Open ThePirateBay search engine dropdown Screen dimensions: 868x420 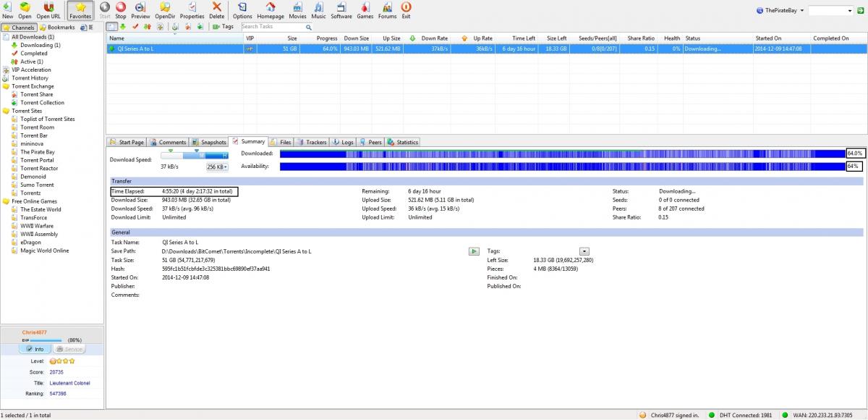tap(780, 11)
